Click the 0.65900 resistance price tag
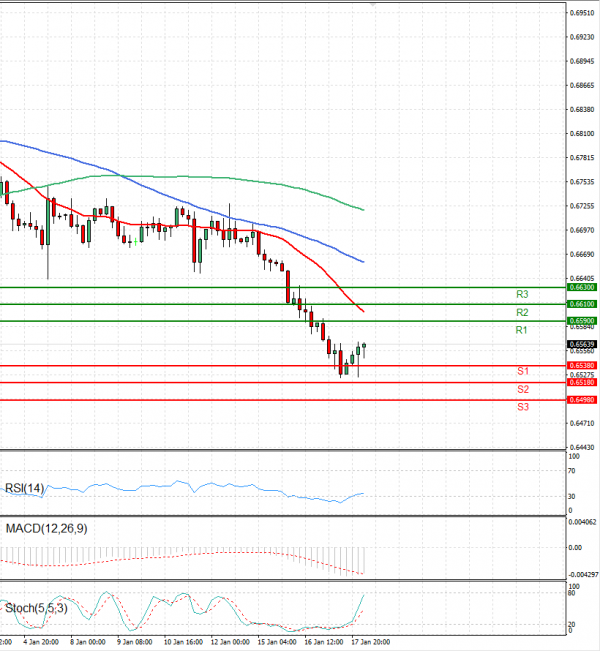The height and width of the screenshot is (651, 600). (x=582, y=321)
